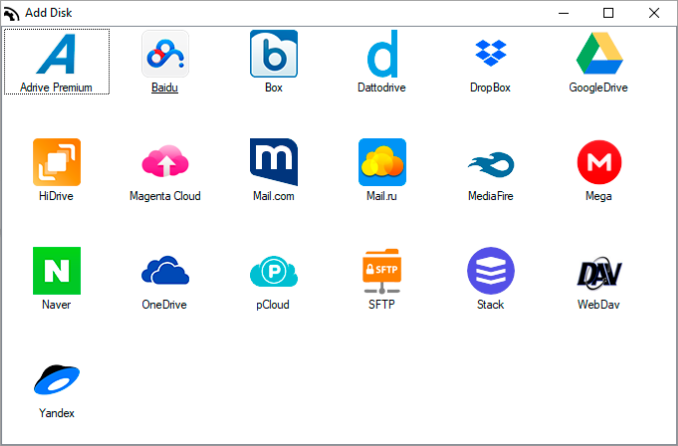The height and width of the screenshot is (446, 678).
Task: Choose the Baidu cloud service icon
Action: click(165, 54)
